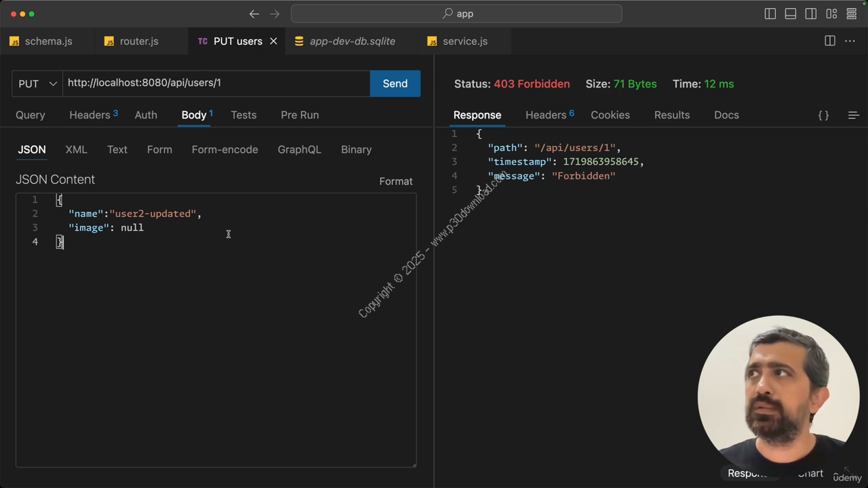Click the JSON Content heading
Image resolution: width=868 pixels, height=488 pixels.
(x=56, y=180)
